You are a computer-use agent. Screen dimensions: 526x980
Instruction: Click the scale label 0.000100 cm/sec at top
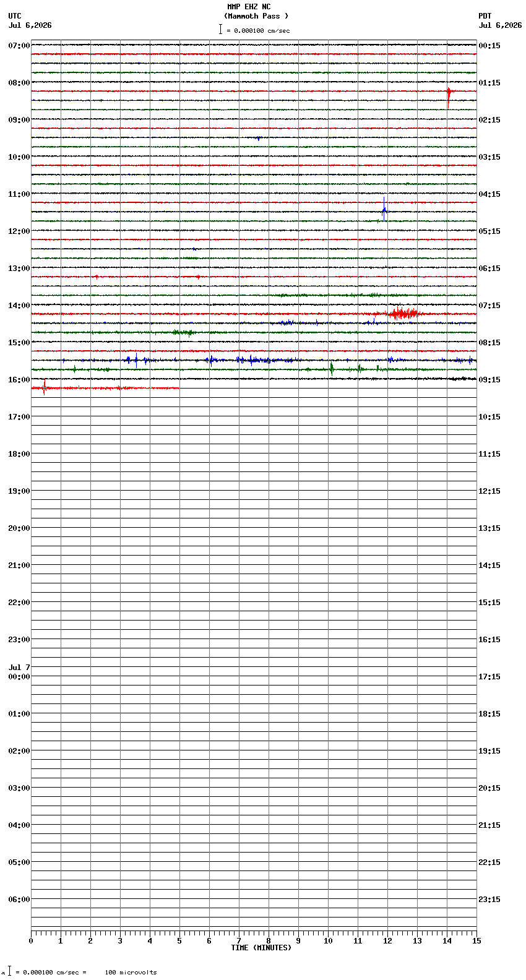click(262, 30)
